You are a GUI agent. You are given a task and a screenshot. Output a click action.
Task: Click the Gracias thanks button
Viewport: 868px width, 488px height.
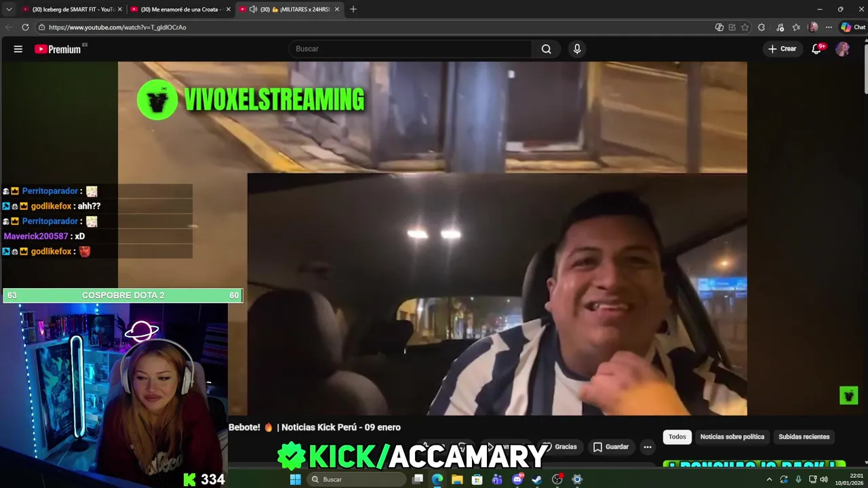(x=560, y=447)
